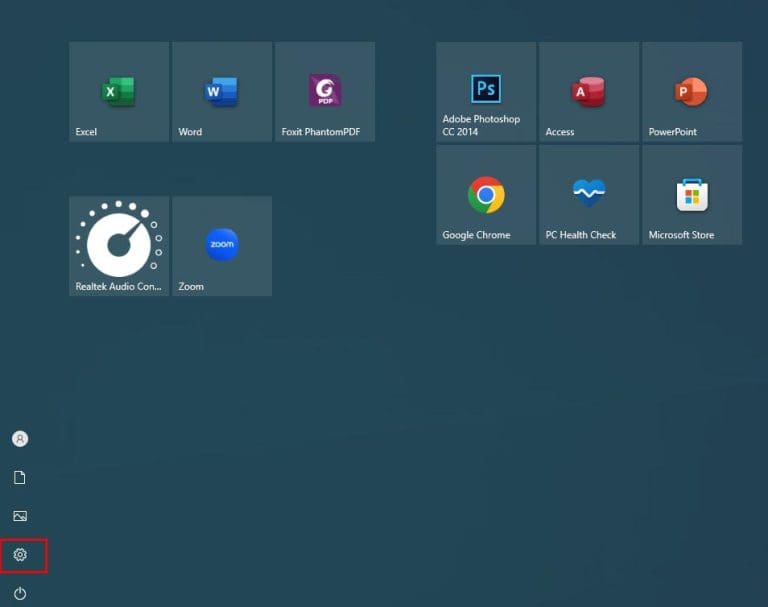The width and height of the screenshot is (768, 607).
Task: Open the Excel app tile
Action: click(x=118, y=92)
